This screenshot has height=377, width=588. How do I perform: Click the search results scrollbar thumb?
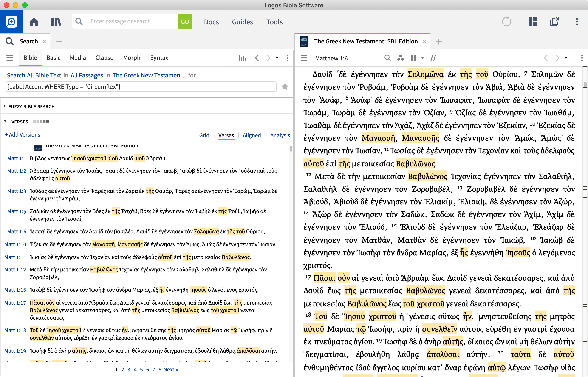click(x=291, y=149)
